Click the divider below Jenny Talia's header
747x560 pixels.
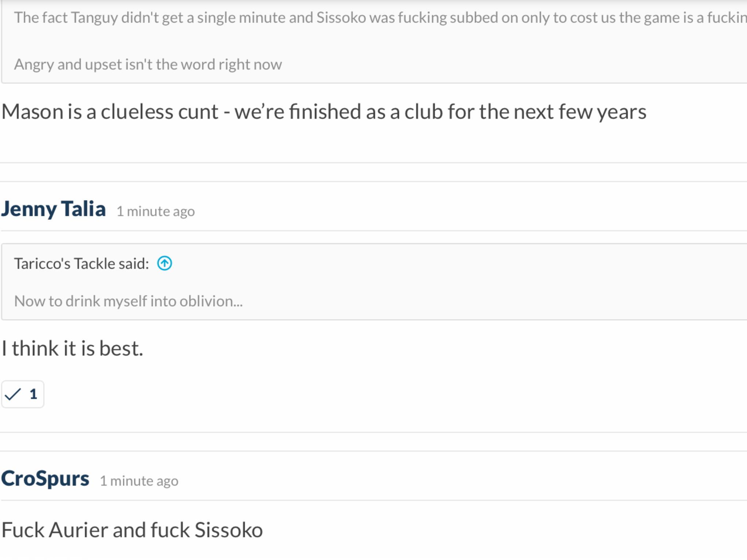point(373,230)
